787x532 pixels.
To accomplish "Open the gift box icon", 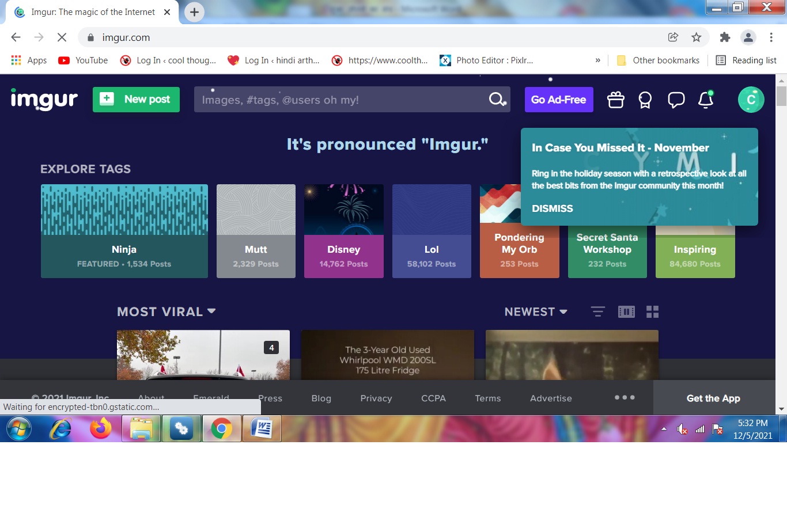I will pos(615,100).
